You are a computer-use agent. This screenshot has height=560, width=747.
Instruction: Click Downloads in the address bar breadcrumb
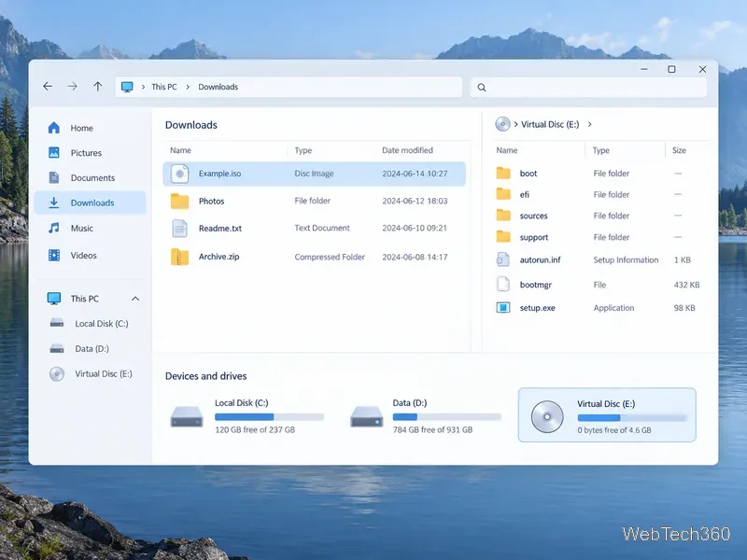click(x=218, y=87)
